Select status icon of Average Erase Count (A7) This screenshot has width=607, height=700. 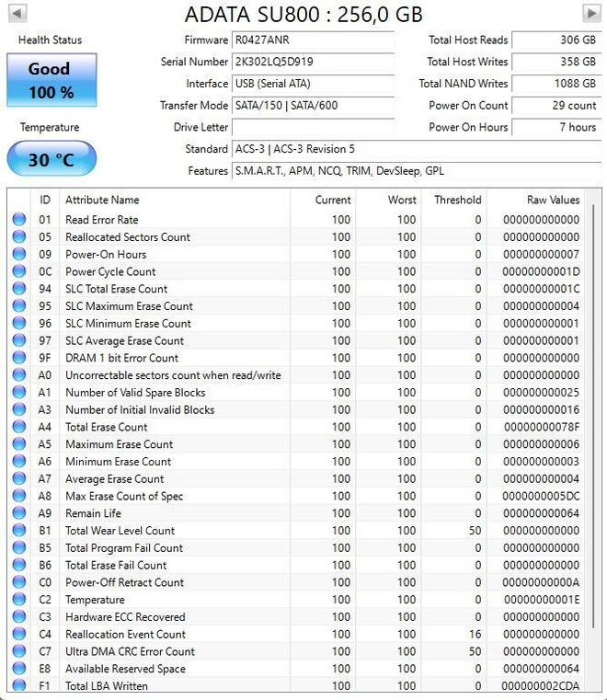pos(19,478)
